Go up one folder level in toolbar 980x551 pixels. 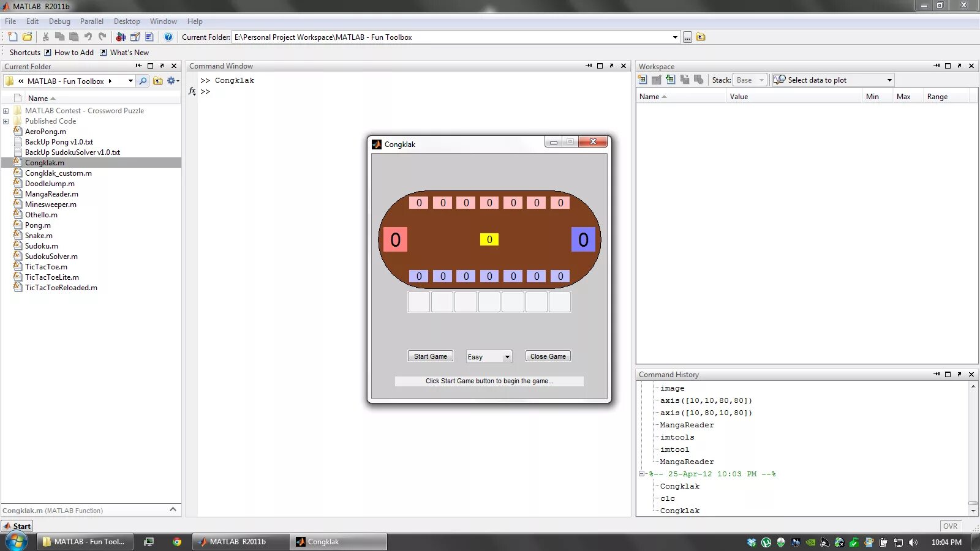[701, 37]
